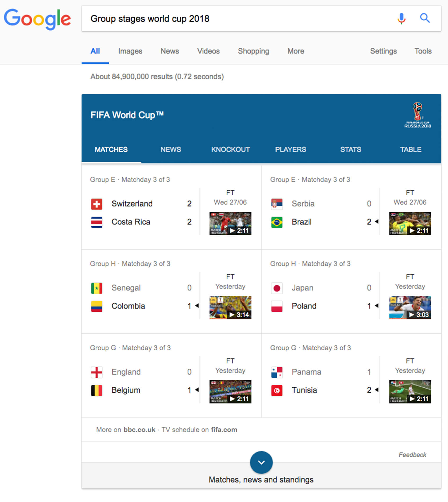Play Serbia vs Brazil highlights video

(x=410, y=223)
